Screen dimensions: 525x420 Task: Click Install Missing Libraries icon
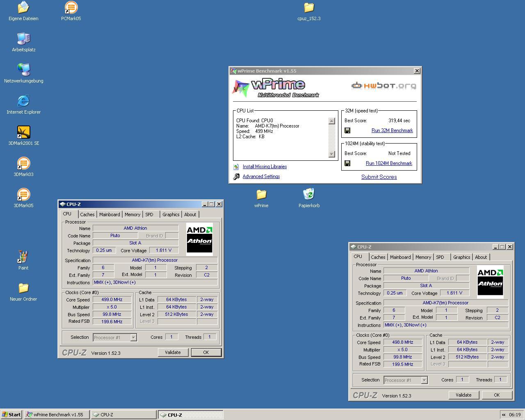pos(236,167)
